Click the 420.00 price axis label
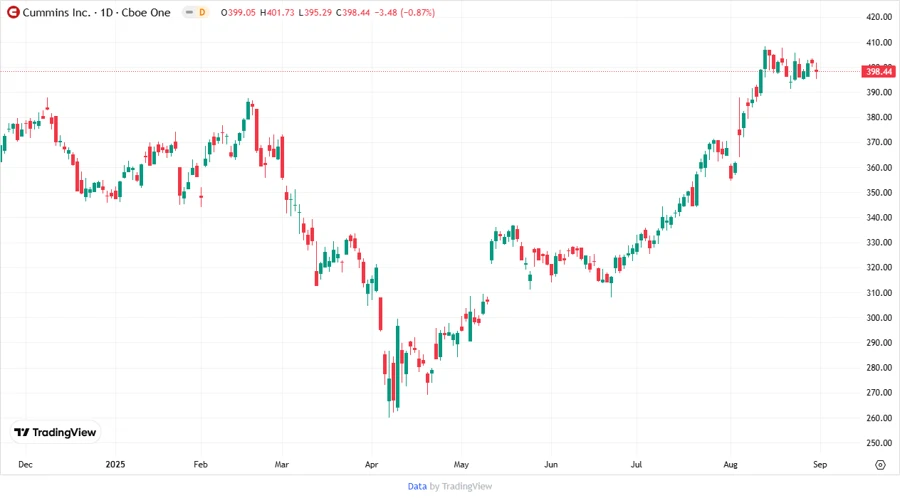This screenshot has height=498, width=900. pyautogui.click(x=879, y=17)
